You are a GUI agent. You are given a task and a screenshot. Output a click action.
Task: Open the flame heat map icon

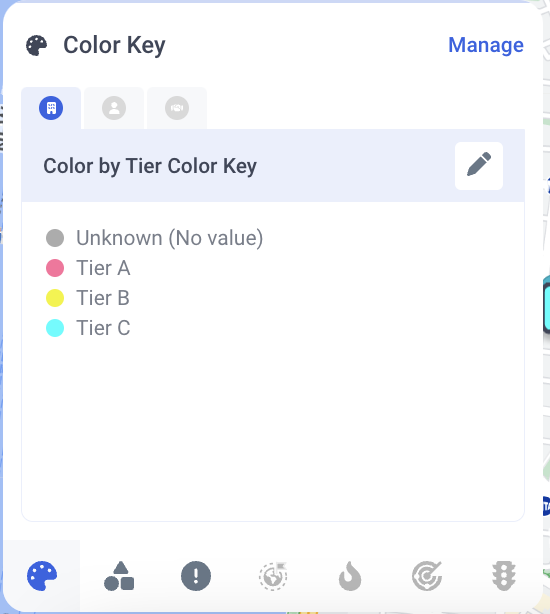tap(350, 576)
